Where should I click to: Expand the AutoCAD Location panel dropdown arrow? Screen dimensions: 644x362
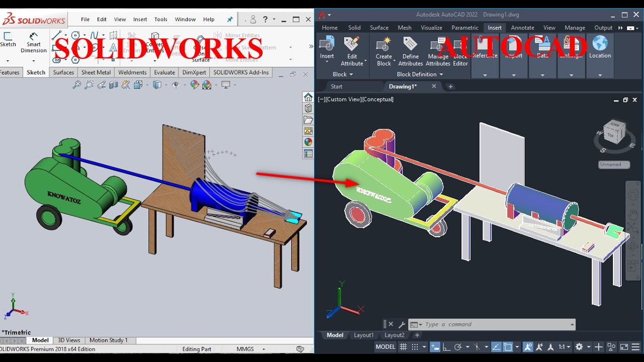point(600,75)
